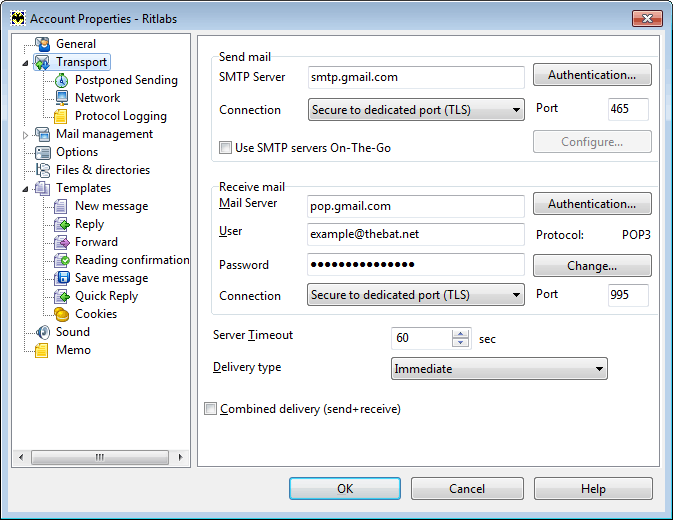This screenshot has width=673, height=520.
Task: Select the Postponed Sending clock icon
Action: point(61,80)
